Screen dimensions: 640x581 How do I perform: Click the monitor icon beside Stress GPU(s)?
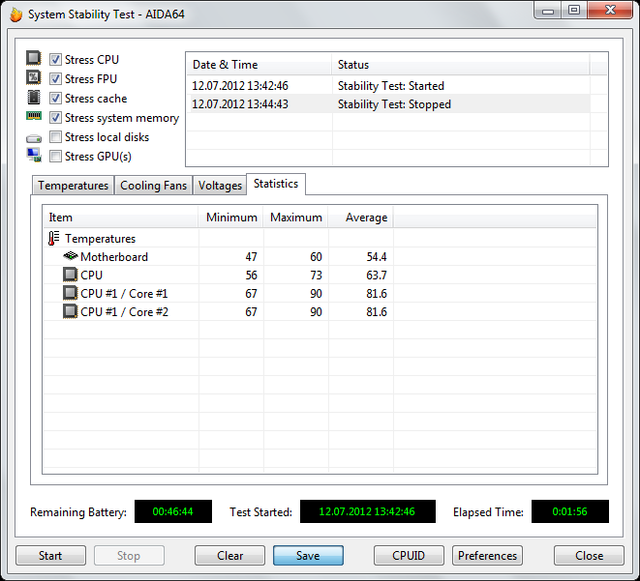[34, 155]
